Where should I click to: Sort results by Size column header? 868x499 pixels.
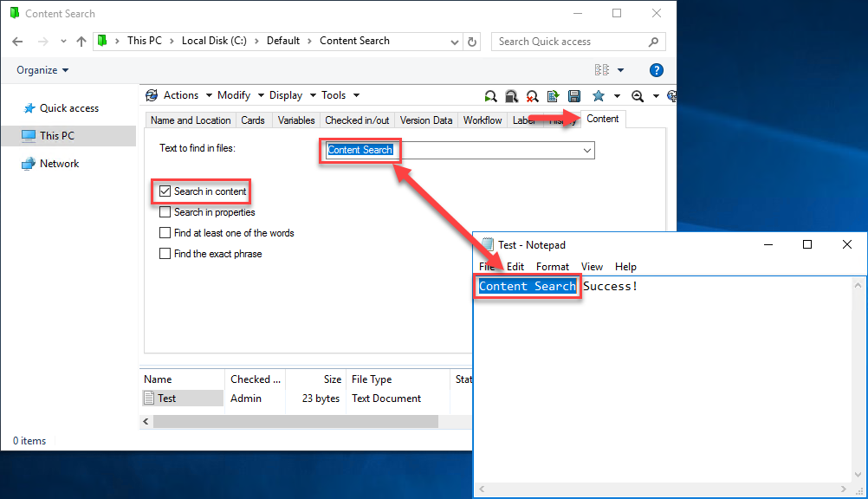(315, 379)
